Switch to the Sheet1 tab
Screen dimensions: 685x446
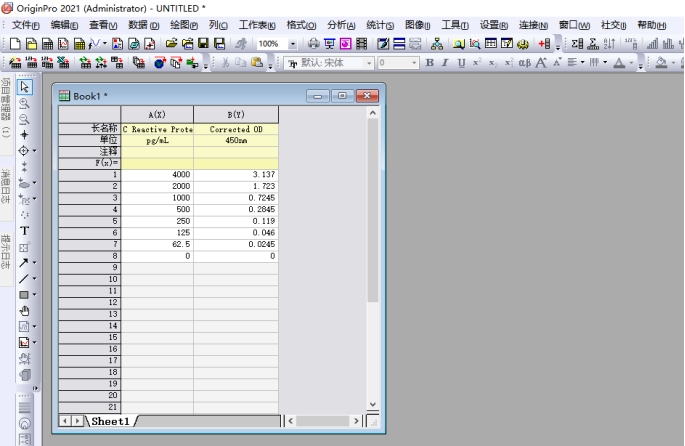click(x=109, y=422)
